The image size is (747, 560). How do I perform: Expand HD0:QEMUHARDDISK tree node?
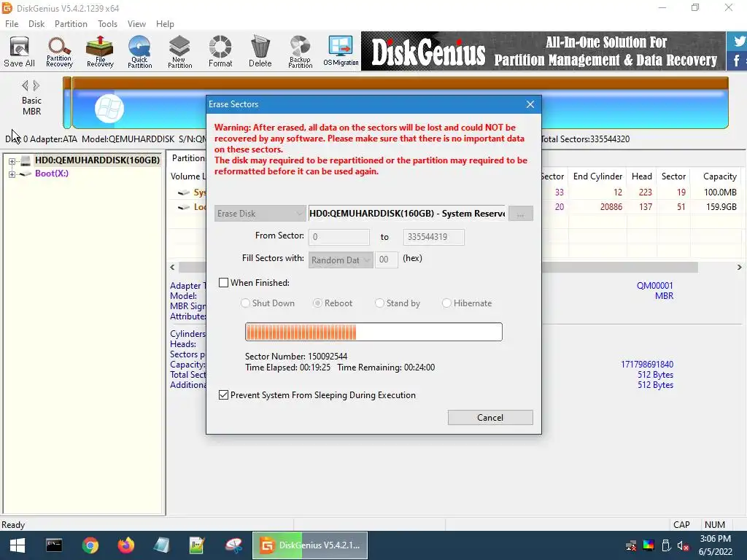coord(12,161)
